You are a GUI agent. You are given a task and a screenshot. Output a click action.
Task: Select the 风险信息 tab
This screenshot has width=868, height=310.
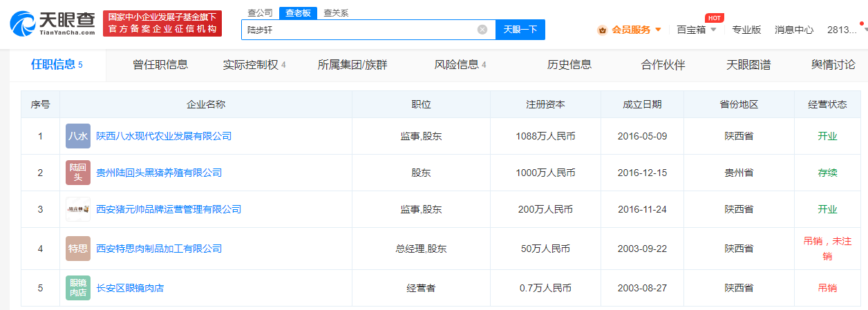coord(460,65)
